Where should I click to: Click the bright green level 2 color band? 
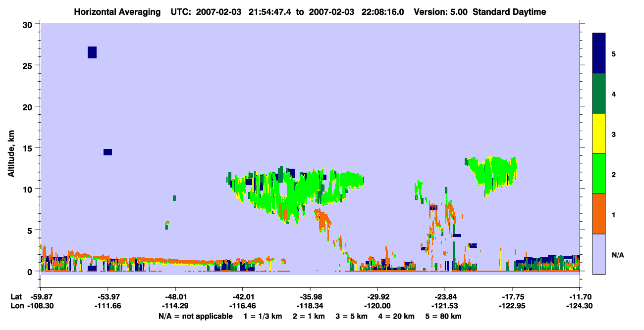(599, 173)
